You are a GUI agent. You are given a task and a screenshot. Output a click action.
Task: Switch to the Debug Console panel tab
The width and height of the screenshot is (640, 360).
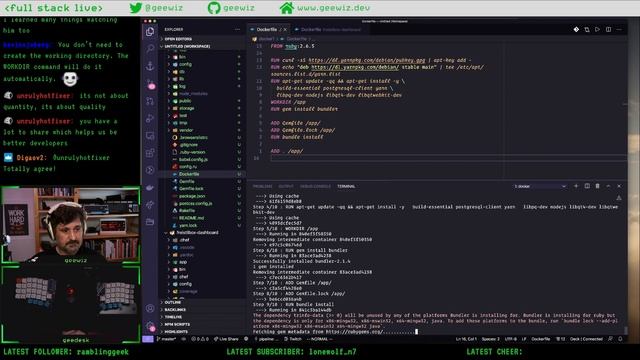click(x=315, y=186)
